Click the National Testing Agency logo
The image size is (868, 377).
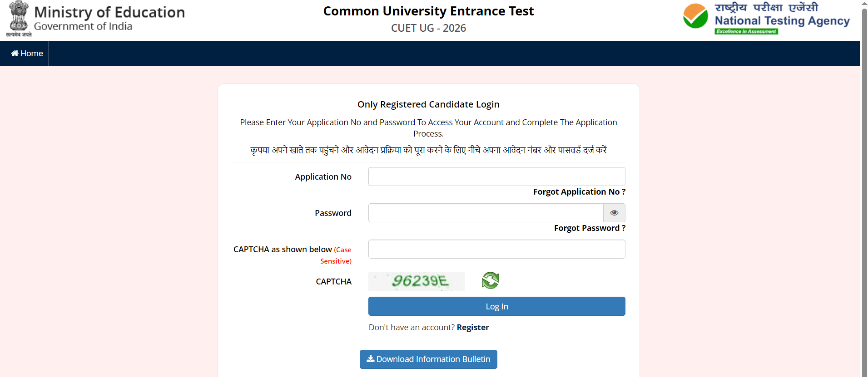766,19
